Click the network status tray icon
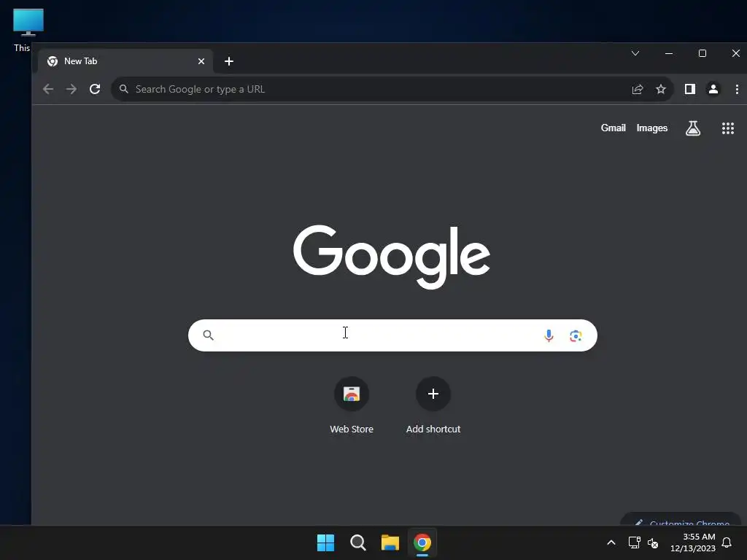The image size is (747, 560). click(x=634, y=542)
